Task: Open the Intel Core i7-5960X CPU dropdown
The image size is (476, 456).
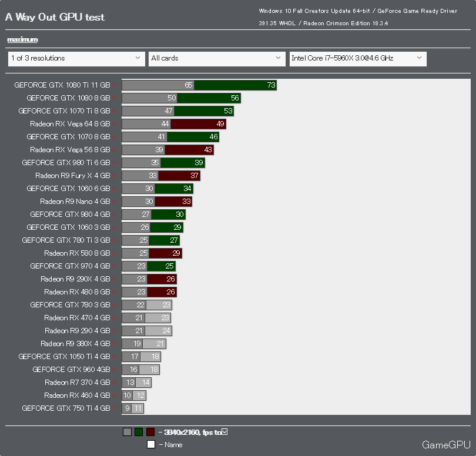Action: 358,59
